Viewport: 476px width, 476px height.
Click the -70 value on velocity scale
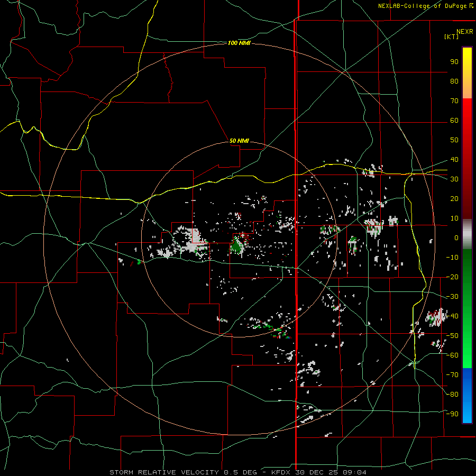click(452, 375)
